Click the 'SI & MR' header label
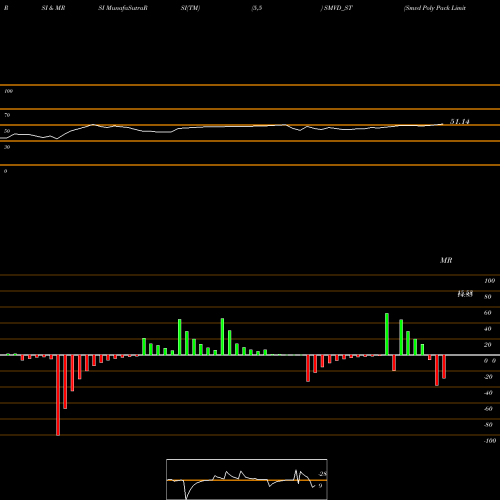This screenshot has width=500, height=500. [53, 8]
